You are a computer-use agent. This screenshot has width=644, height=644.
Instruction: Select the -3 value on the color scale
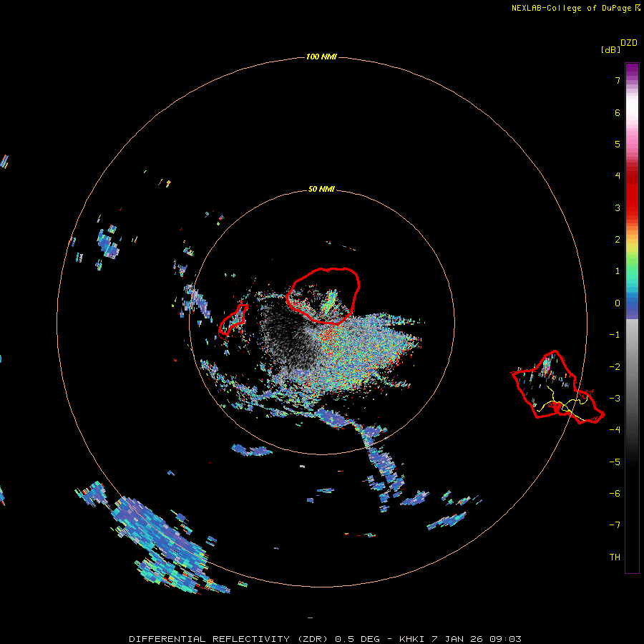pos(615,399)
